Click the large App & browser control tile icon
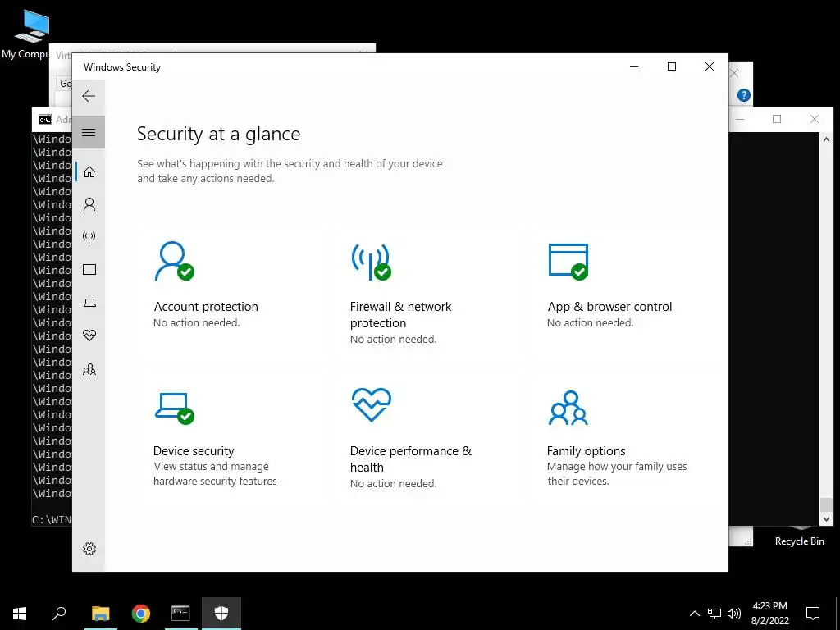 pyautogui.click(x=568, y=262)
